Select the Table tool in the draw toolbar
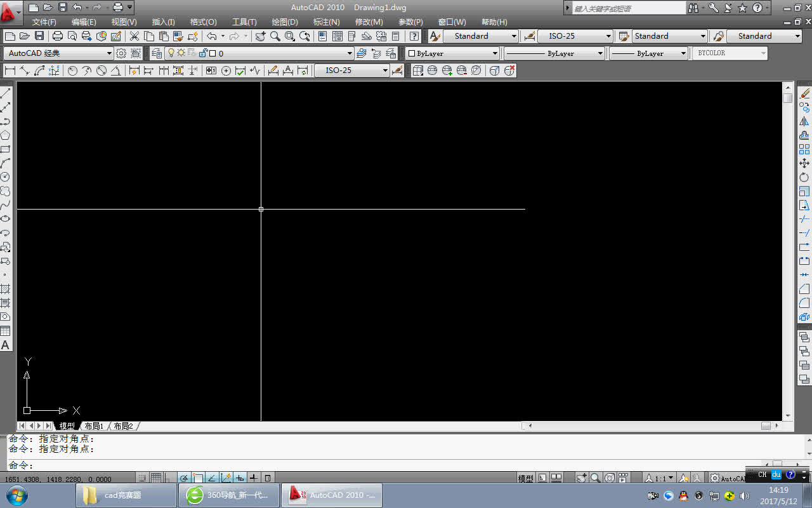 coord(5,331)
